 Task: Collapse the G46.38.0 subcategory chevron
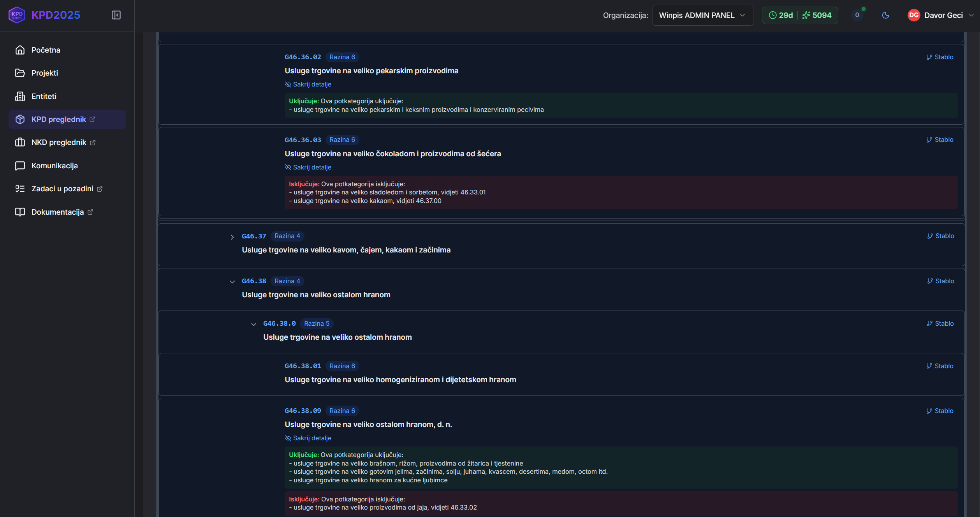pos(253,324)
